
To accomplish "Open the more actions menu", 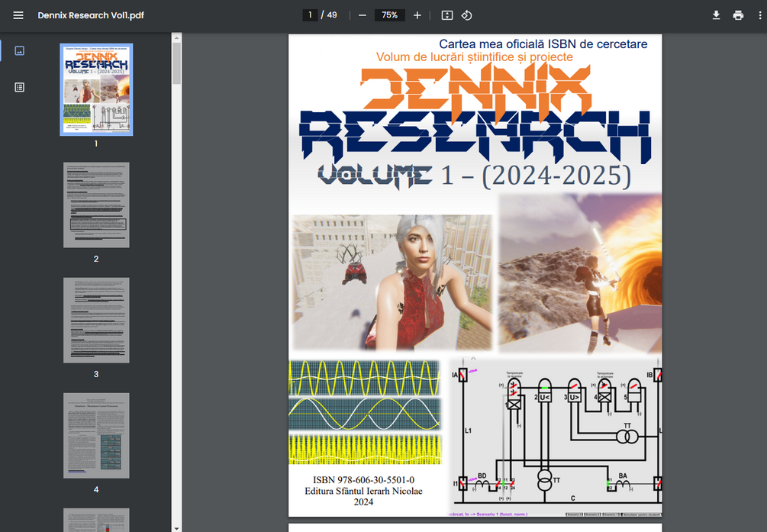I will click(759, 15).
